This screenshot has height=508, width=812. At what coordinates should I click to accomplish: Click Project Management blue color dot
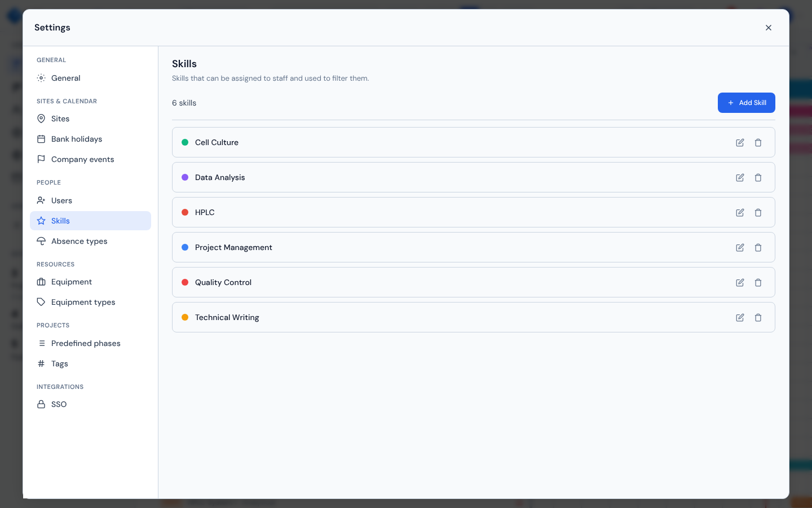(x=185, y=247)
